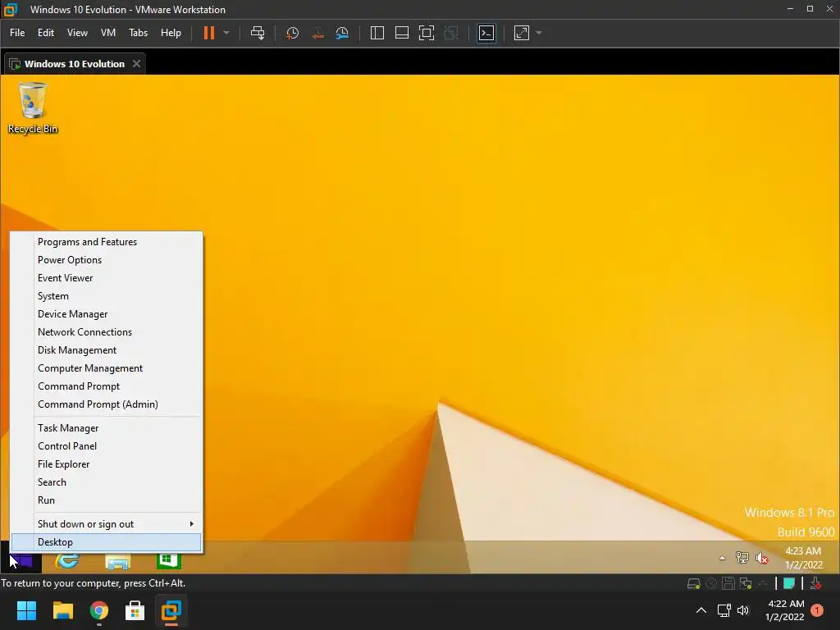The image size is (840, 630).
Task: Click the VMware hard disk status icon
Action: [694, 583]
